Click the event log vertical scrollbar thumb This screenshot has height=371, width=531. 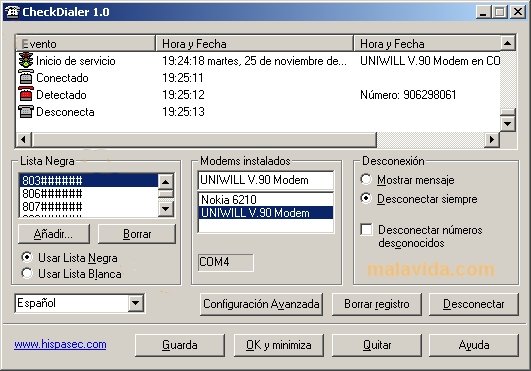point(508,112)
